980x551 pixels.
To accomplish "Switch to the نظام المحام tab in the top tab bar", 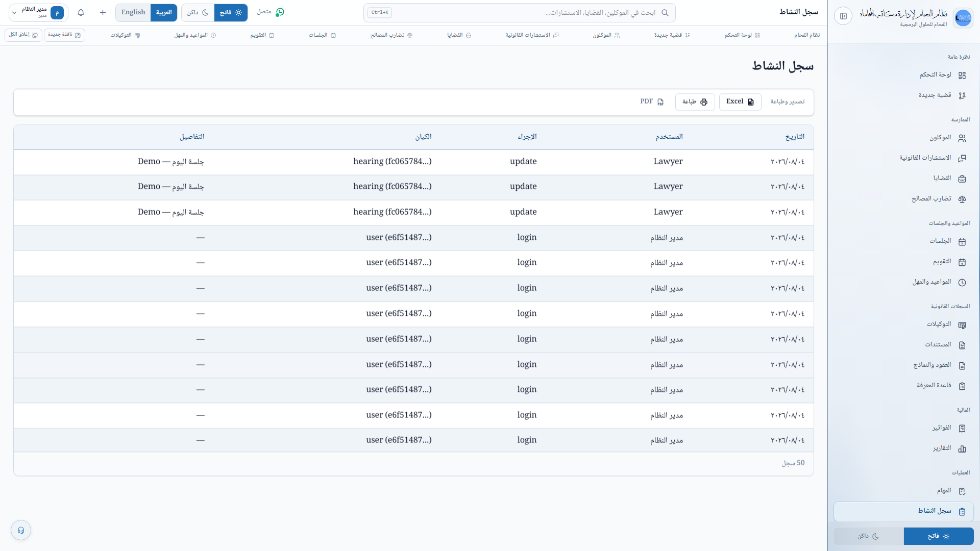I will coord(807,35).
